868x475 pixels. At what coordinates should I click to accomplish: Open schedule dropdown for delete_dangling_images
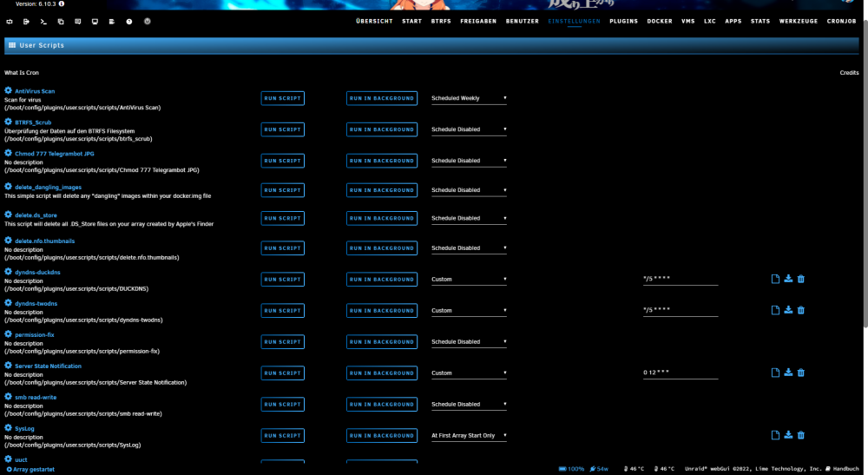point(469,190)
